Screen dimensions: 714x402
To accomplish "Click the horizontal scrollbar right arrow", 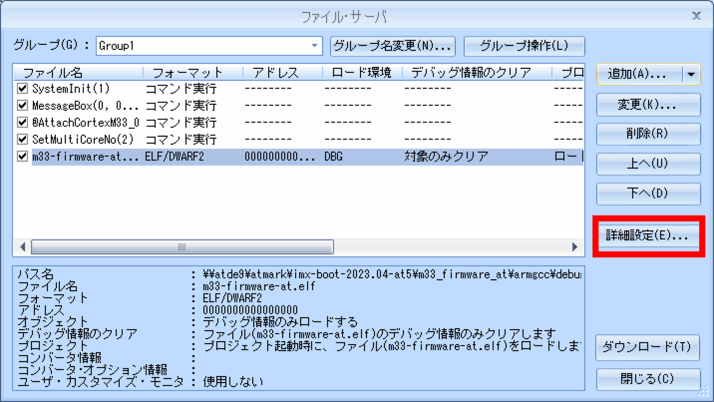I will pyautogui.click(x=575, y=247).
